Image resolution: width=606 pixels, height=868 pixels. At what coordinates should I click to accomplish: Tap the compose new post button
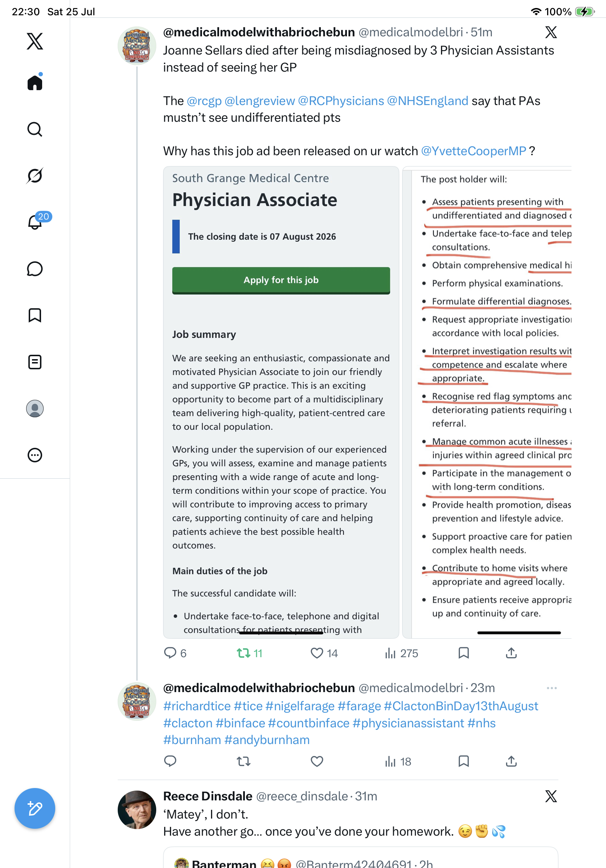click(35, 809)
